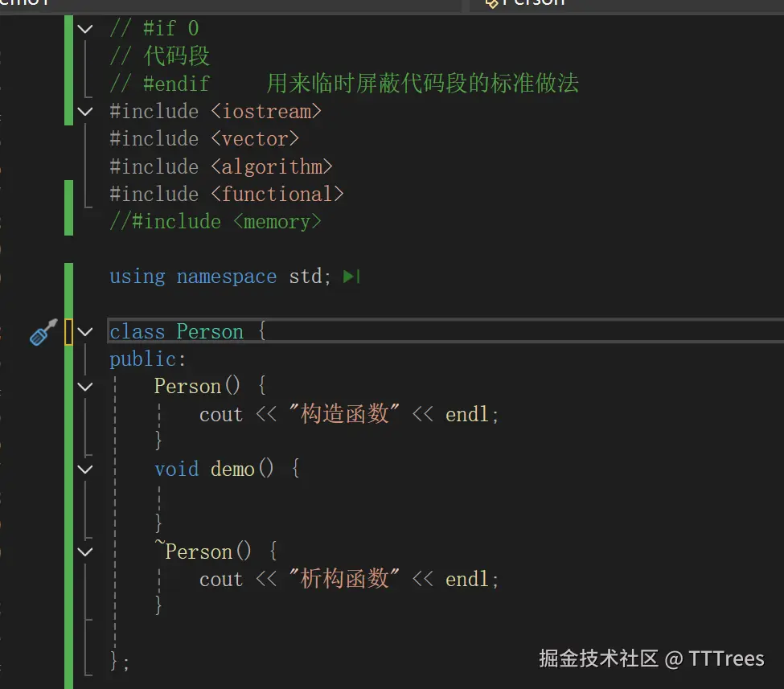Click the functional header include

pyautogui.click(x=277, y=195)
